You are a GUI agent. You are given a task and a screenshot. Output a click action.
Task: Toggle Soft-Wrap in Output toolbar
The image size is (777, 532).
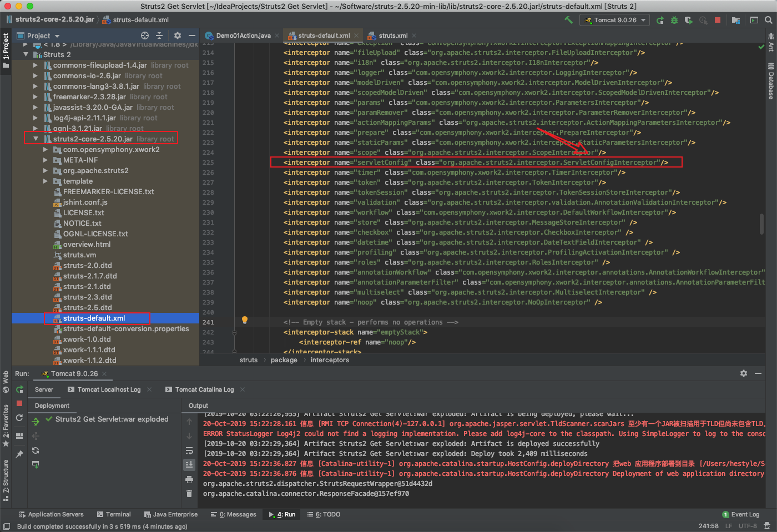189,450
